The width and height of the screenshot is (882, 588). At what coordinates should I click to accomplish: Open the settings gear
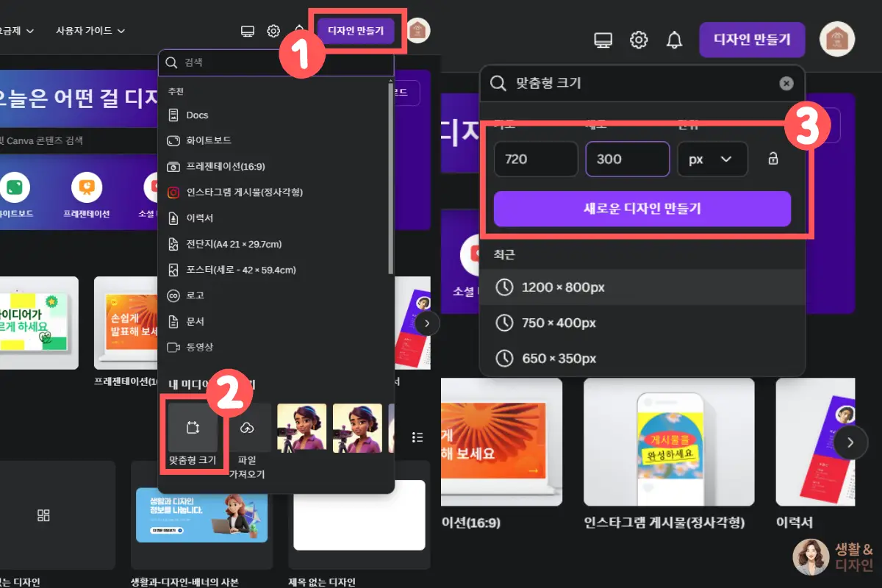tap(639, 40)
